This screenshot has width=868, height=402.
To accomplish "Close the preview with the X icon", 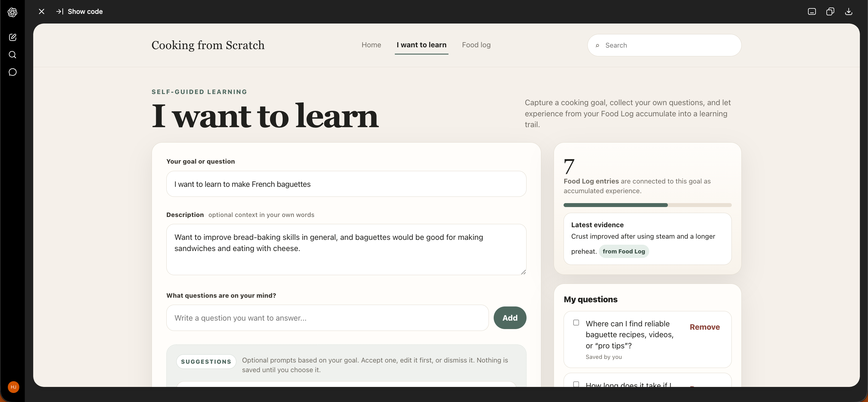I will coord(42,11).
